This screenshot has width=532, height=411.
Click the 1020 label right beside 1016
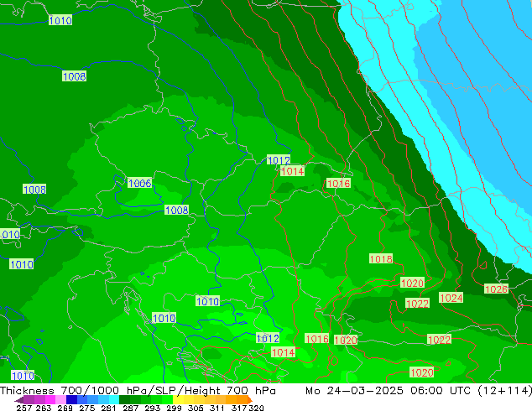pos(346,341)
